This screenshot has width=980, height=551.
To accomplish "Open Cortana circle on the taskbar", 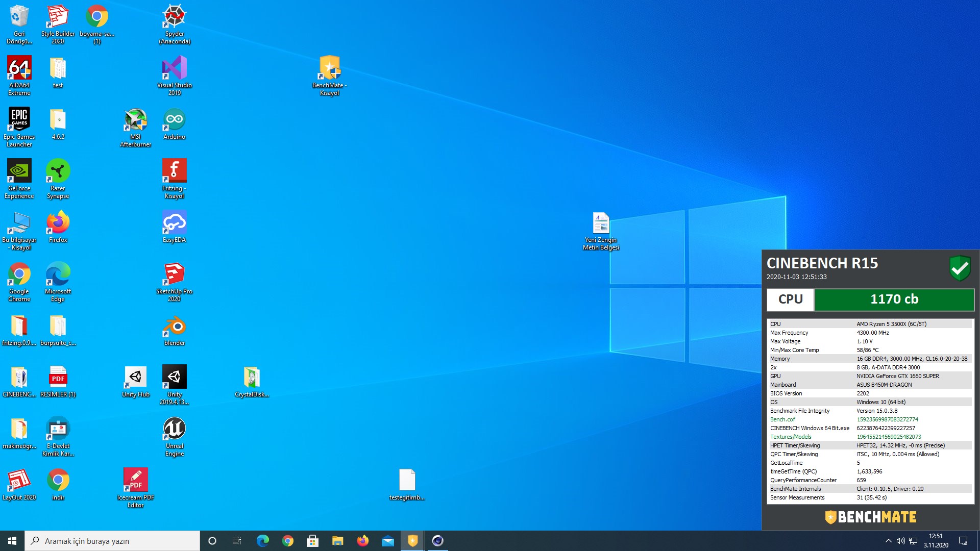I will [x=212, y=541].
